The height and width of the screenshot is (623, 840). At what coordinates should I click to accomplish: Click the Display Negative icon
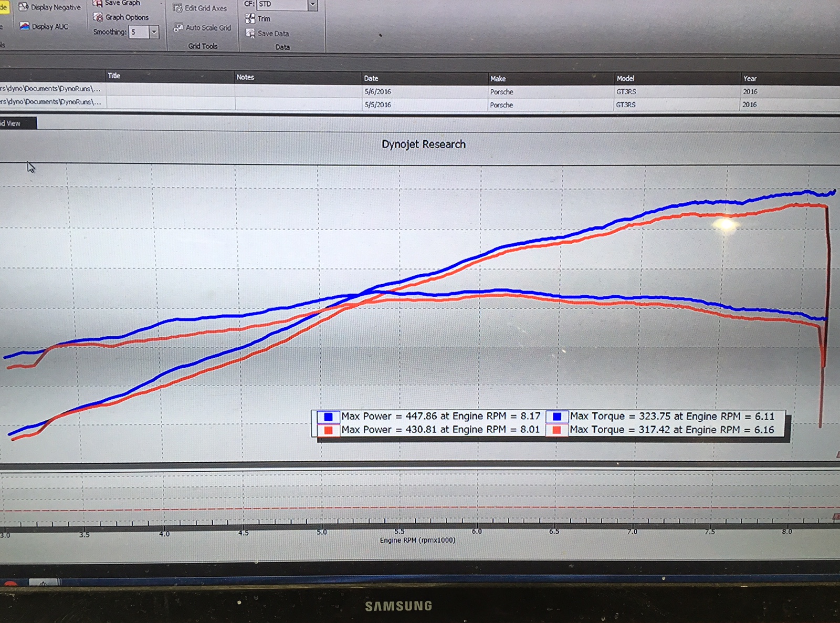pos(23,7)
